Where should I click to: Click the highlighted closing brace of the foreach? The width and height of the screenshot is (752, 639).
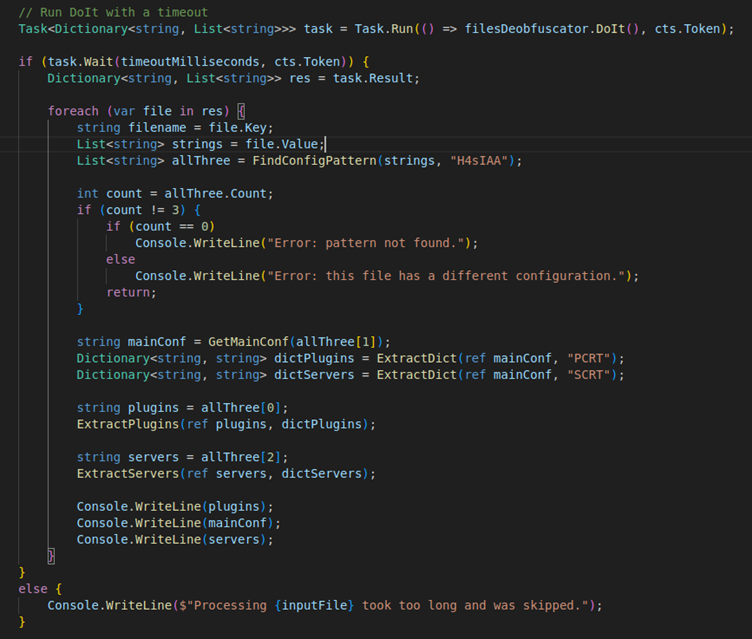[x=51, y=556]
